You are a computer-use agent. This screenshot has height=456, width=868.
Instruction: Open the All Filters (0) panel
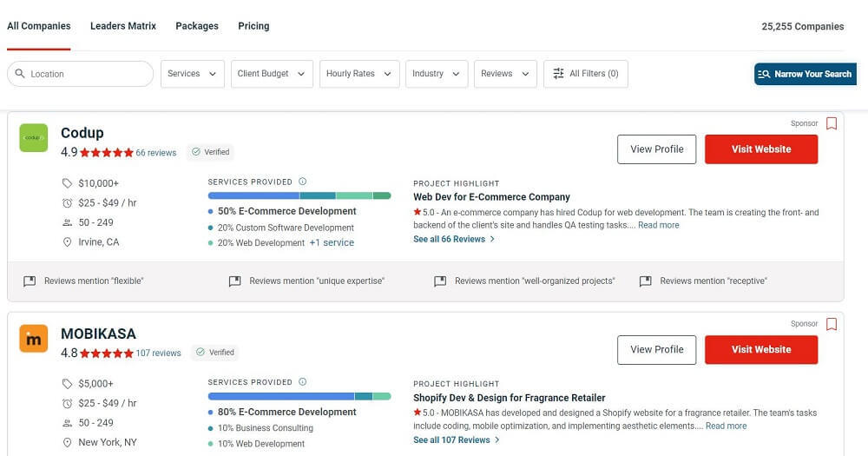[x=586, y=74]
